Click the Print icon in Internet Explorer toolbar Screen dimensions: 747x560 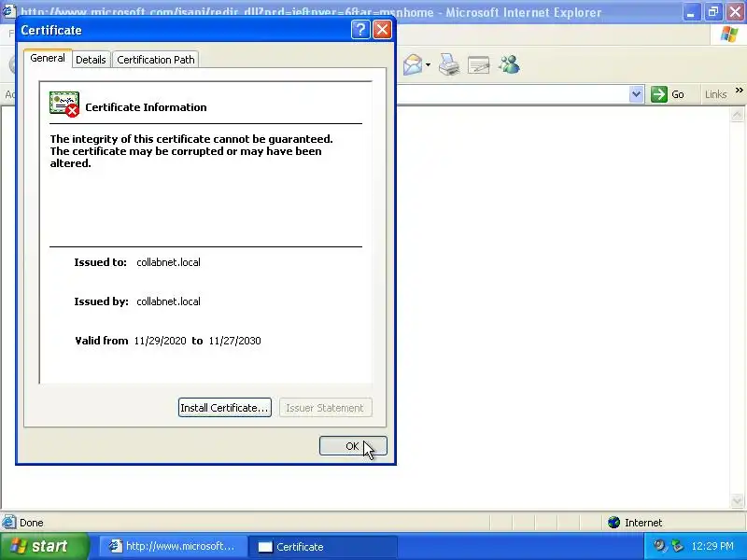pos(449,64)
